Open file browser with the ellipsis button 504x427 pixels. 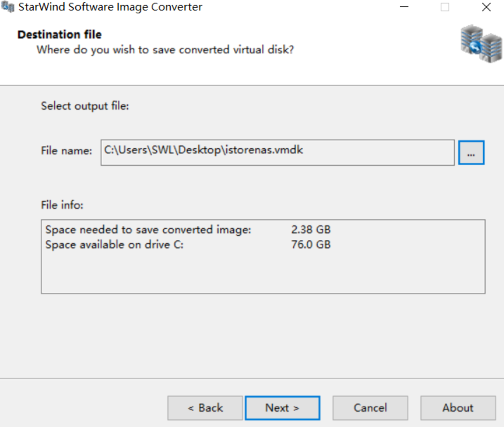pos(471,153)
